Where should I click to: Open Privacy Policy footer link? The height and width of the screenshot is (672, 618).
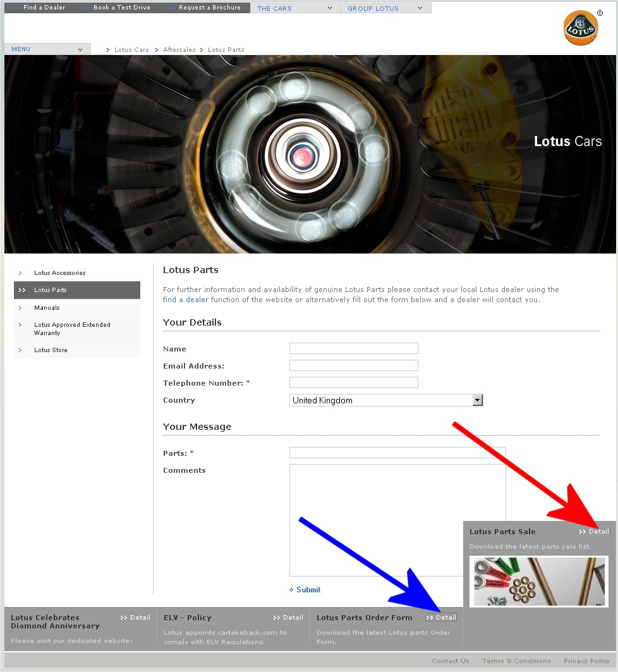coord(586,661)
